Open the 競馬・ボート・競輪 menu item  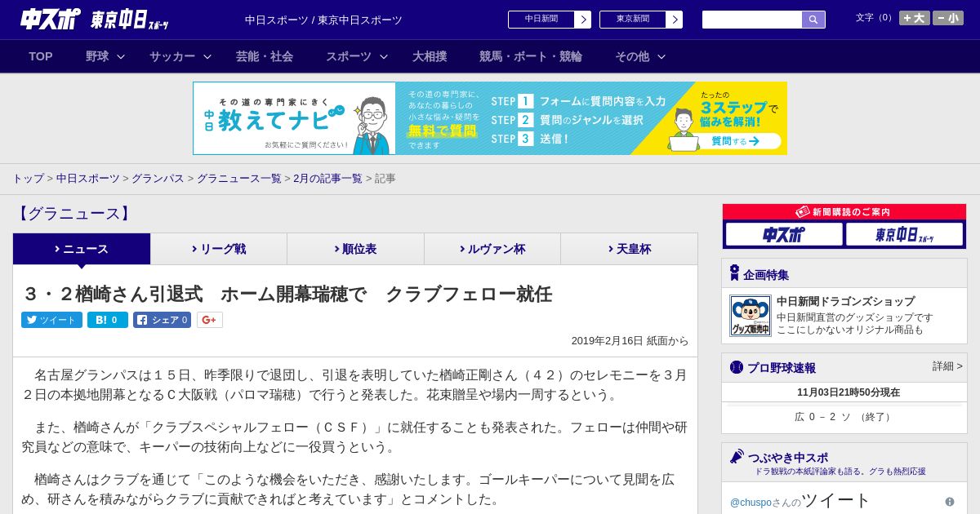[531, 56]
